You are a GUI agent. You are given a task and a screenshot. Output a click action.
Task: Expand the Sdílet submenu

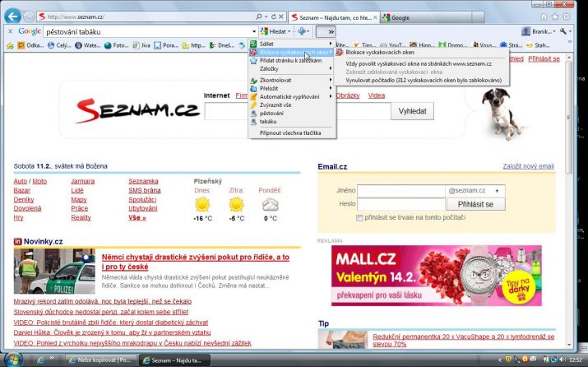[x=292, y=44]
